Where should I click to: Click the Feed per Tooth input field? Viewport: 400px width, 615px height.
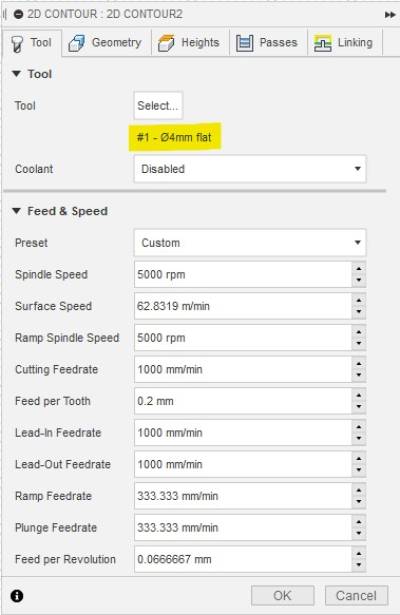click(x=243, y=401)
